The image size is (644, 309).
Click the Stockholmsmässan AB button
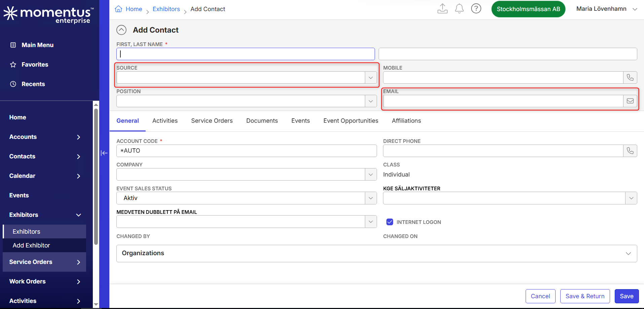coord(528,9)
